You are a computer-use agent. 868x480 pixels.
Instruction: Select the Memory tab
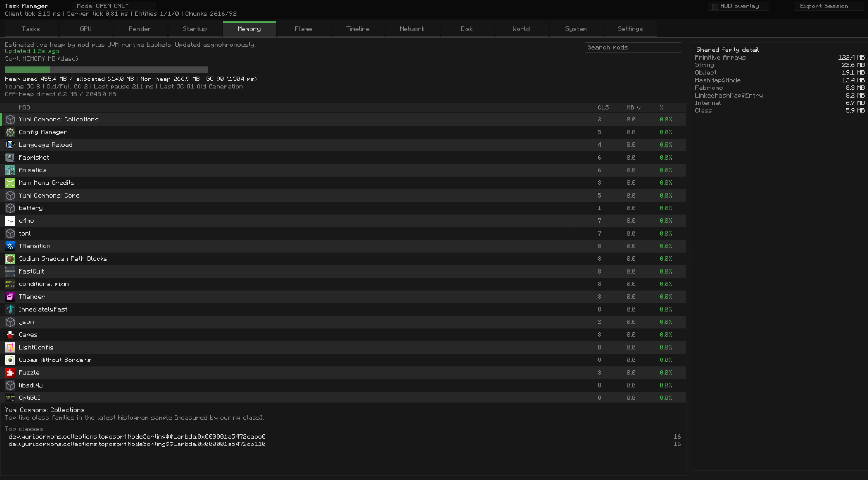click(x=249, y=29)
